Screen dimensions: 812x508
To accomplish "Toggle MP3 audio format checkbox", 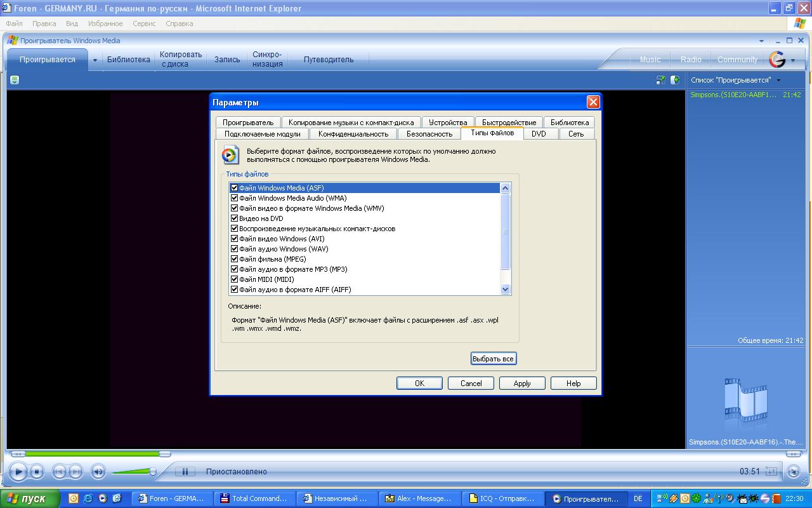I will click(234, 269).
